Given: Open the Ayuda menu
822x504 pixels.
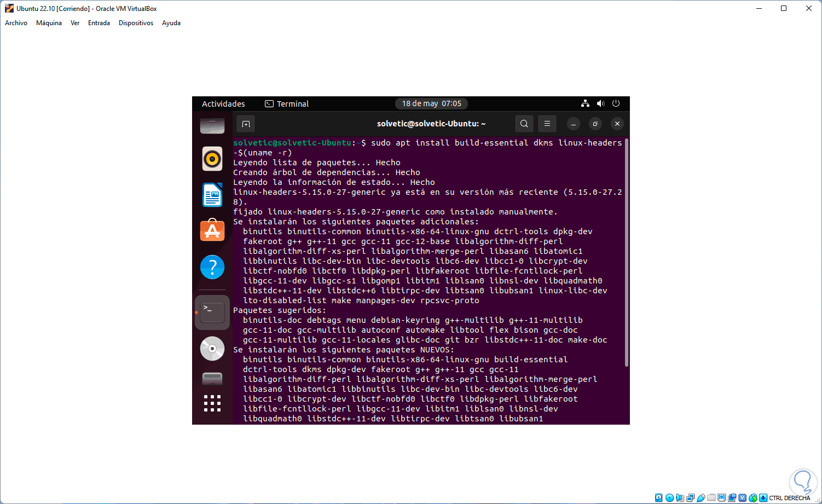Looking at the screenshot, I should [171, 23].
